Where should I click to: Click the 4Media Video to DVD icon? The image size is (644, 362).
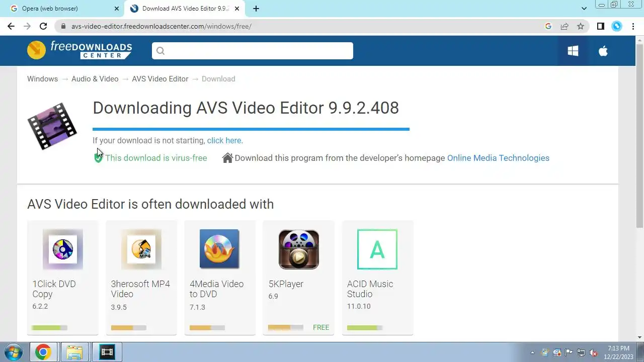(x=219, y=249)
